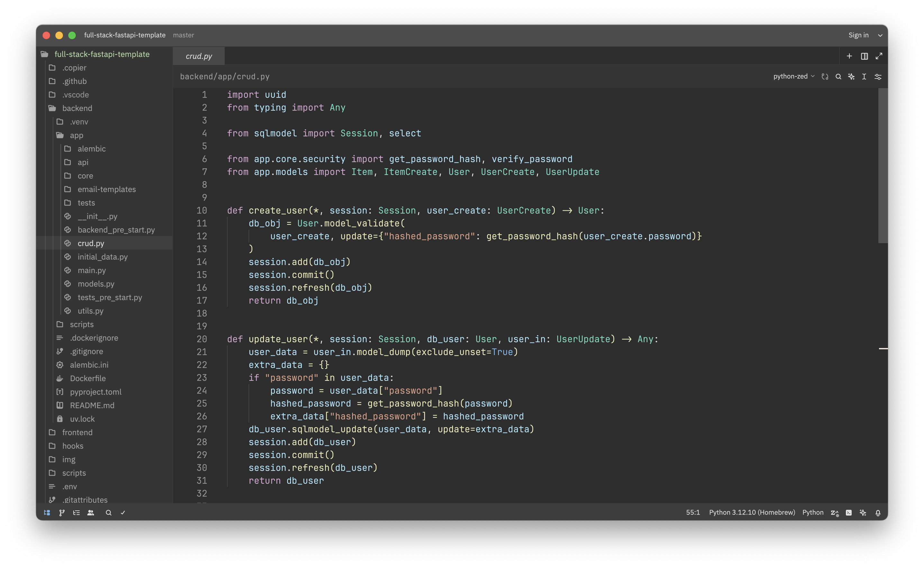This screenshot has width=924, height=568.
Task: Open README.md in the file tree
Action: 104,406
